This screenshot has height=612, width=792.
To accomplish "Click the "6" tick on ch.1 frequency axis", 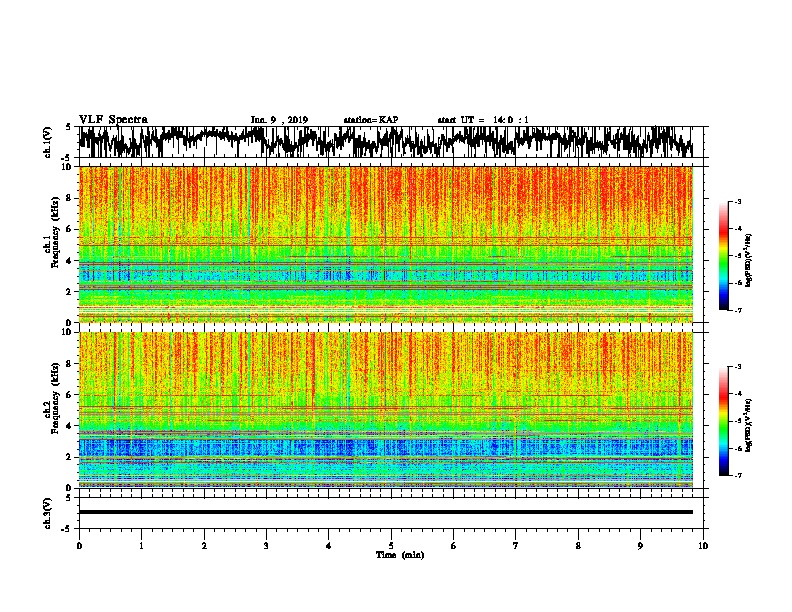I will (69, 229).
